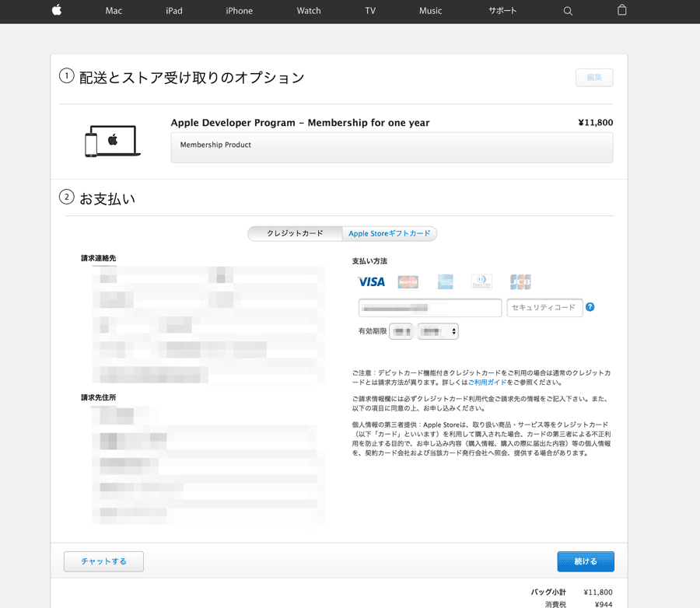Select the American Express card logo

445,281
